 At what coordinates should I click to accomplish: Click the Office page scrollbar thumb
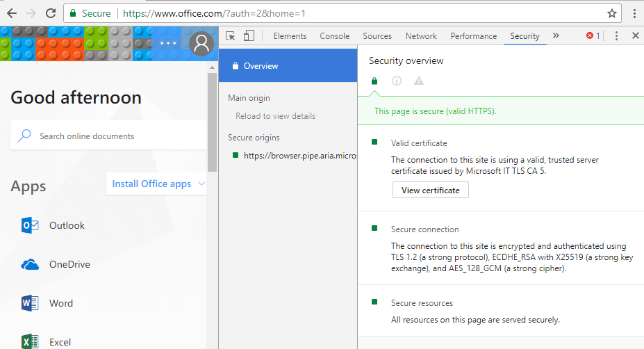coord(212,122)
